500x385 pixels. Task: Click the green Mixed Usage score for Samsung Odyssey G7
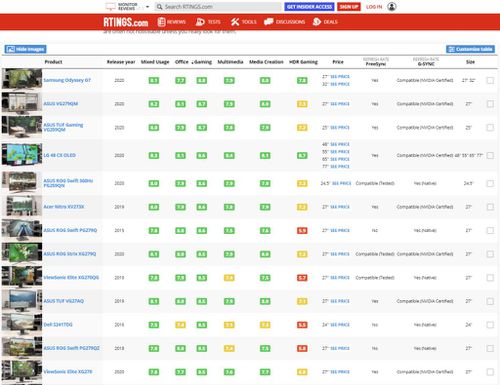[154, 80]
